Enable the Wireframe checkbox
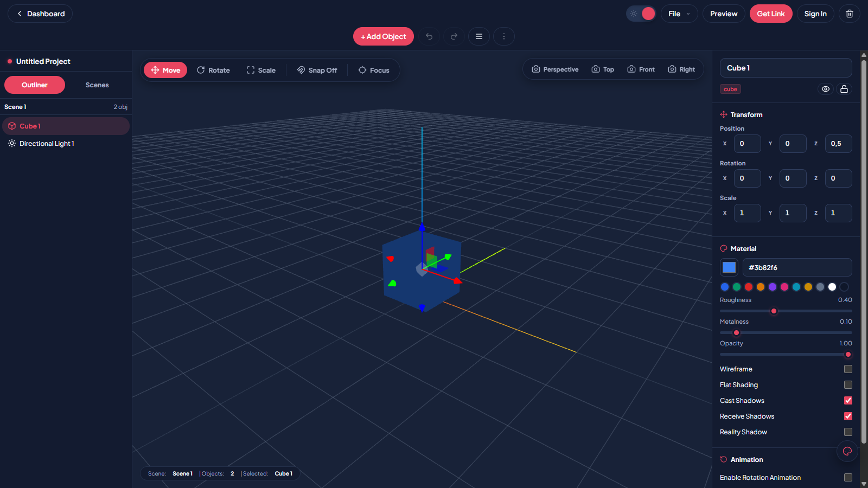Viewport: 868px width, 488px height. (x=848, y=369)
